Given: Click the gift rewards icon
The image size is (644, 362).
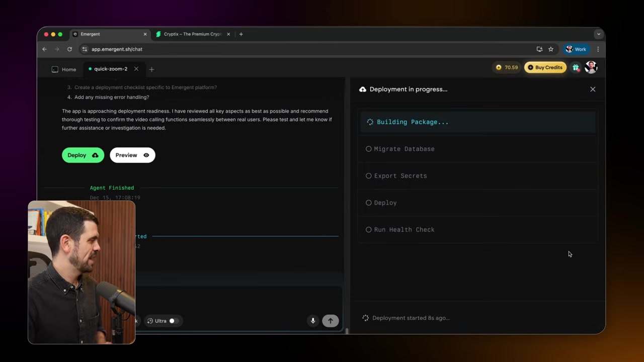Looking at the screenshot, I should tap(576, 67).
